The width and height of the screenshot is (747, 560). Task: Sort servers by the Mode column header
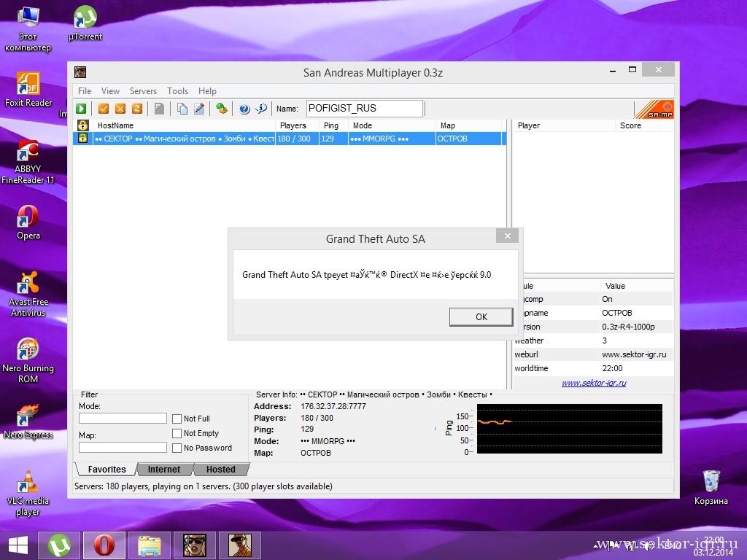point(392,125)
